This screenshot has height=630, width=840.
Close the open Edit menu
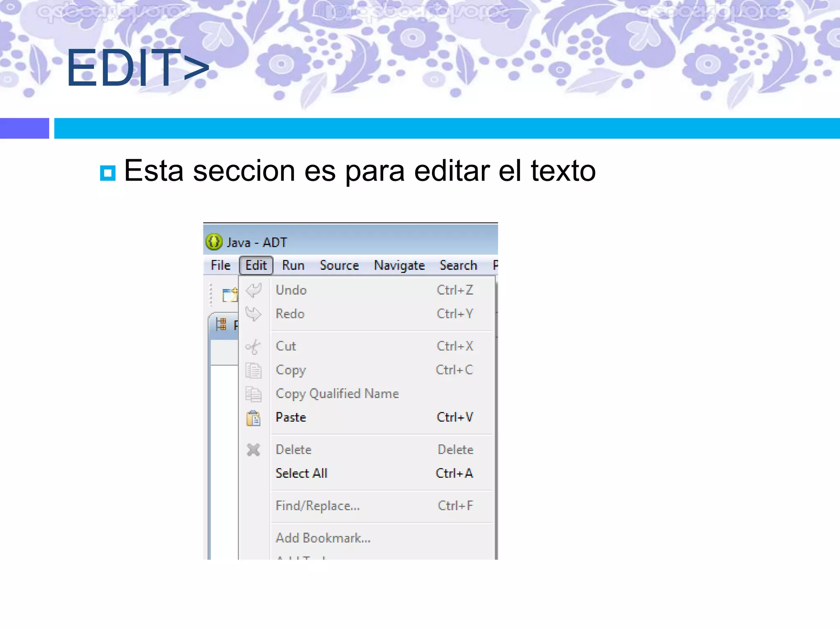[256, 265]
